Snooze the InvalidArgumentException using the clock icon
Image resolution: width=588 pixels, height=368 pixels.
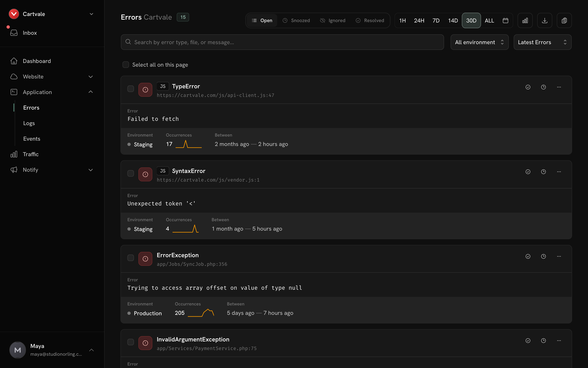tap(543, 341)
